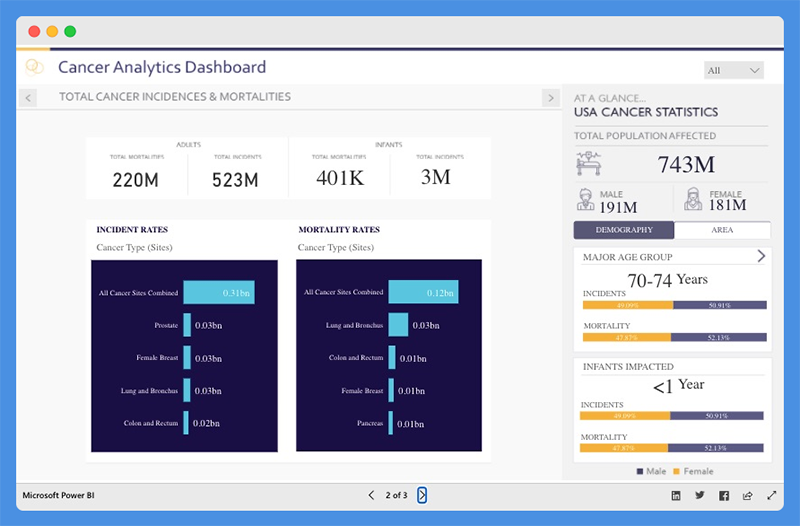Share report on LinkedIn
Viewport: 800px width, 526px height.
pos(676,495)
